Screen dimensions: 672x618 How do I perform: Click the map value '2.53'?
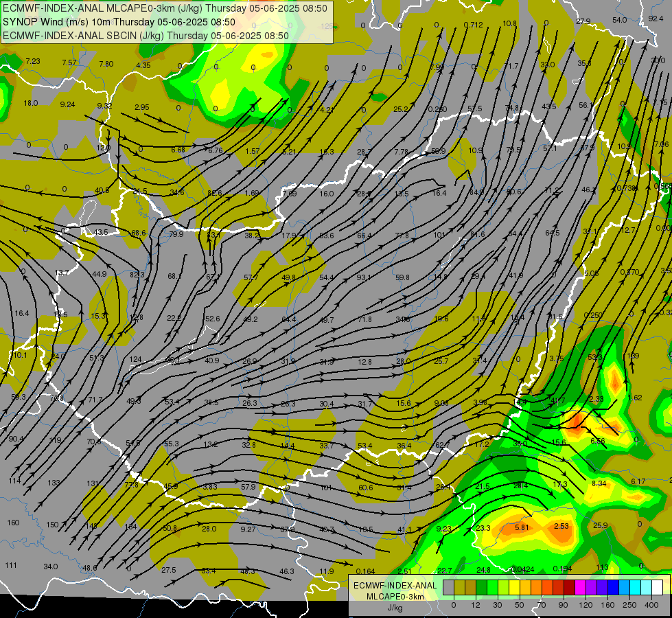(x=561, y=526)
